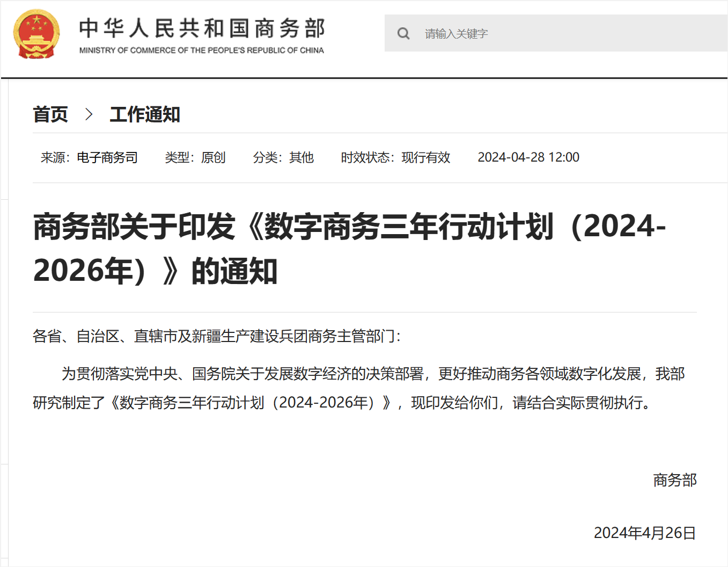The width and height of the screenshot is (728, 567).
Task: Select the type value 原创
Action: 213,157
